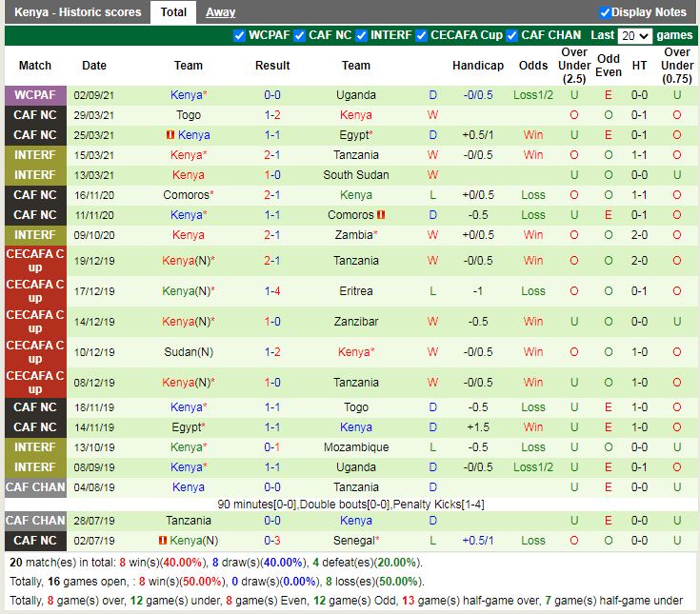The height and width of the screenshot is (614, 700).
Task: Click the WCPAF competition label
Action: [x=35, y=95]
